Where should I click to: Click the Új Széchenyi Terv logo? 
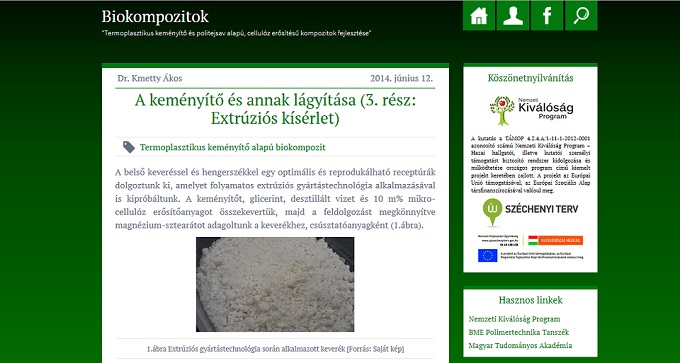530,212
